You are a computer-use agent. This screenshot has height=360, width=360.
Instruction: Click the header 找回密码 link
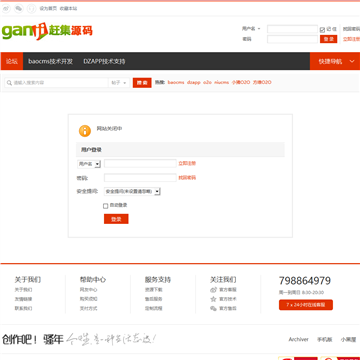tap(351, 29)
